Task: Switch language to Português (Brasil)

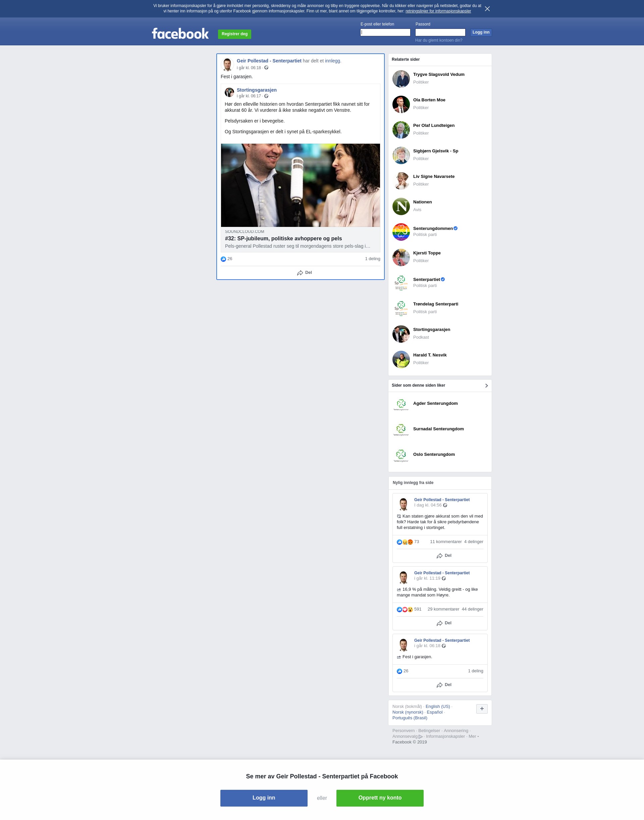Action: pyautogui.click(x=410, y=718)
